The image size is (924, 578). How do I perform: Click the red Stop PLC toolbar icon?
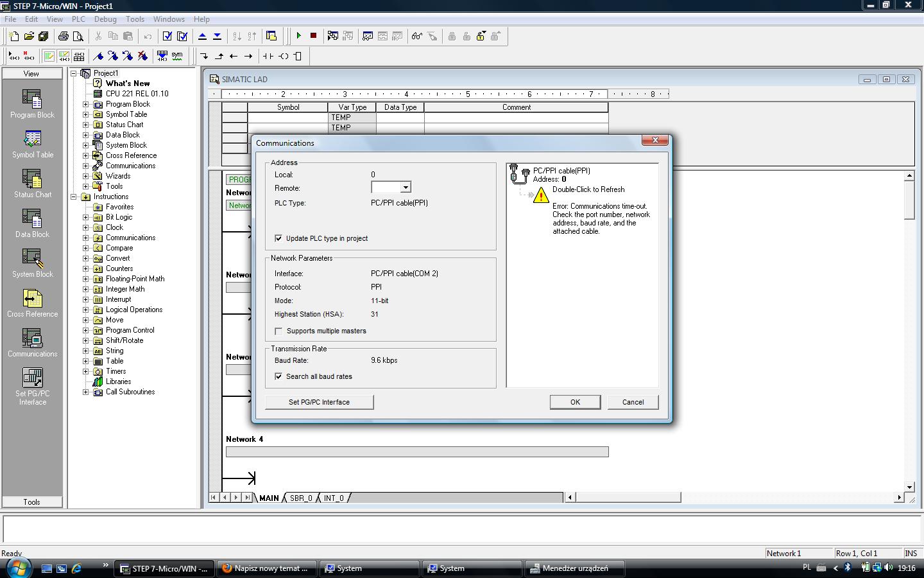click(x=313, y=36)
